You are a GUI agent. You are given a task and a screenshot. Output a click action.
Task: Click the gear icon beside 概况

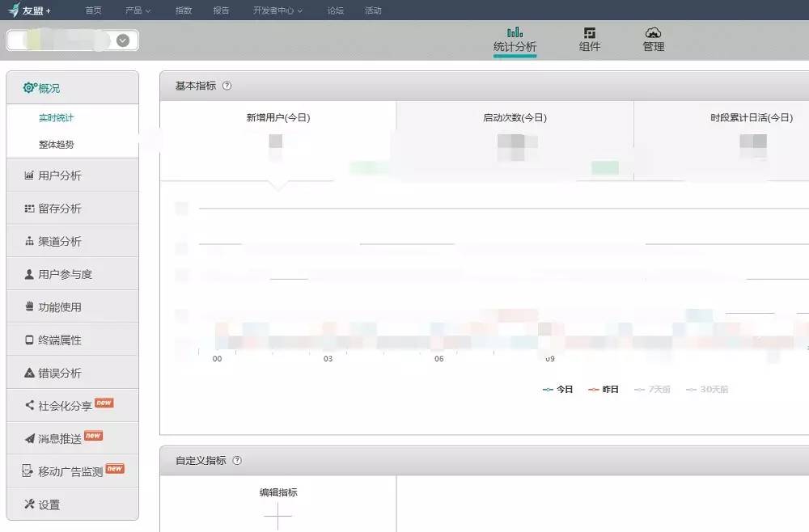(x=30, y=87)
